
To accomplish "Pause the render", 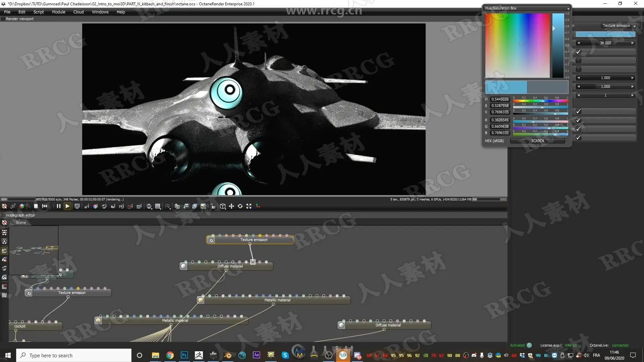I will click(x=58, y=206).
